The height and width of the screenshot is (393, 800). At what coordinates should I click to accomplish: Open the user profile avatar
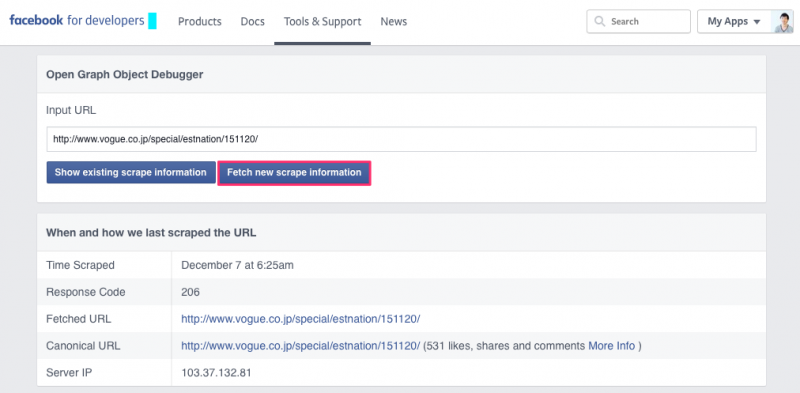coord(782,21)
